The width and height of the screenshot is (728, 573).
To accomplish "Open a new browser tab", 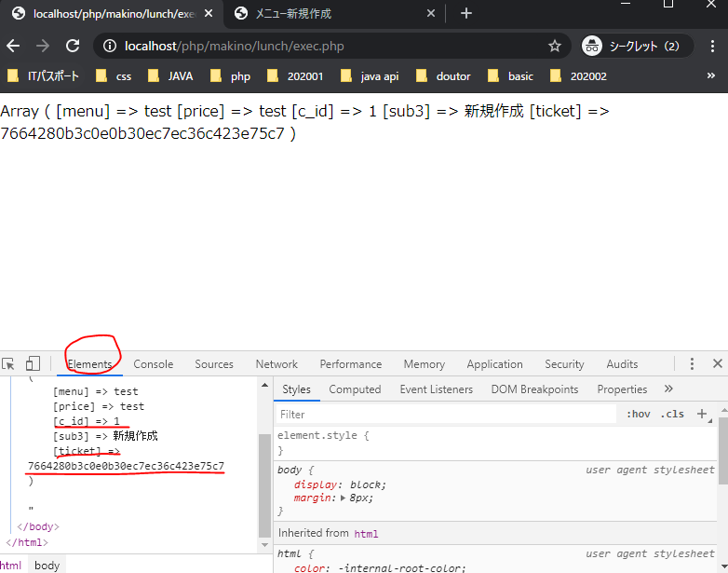I will 466,13.
